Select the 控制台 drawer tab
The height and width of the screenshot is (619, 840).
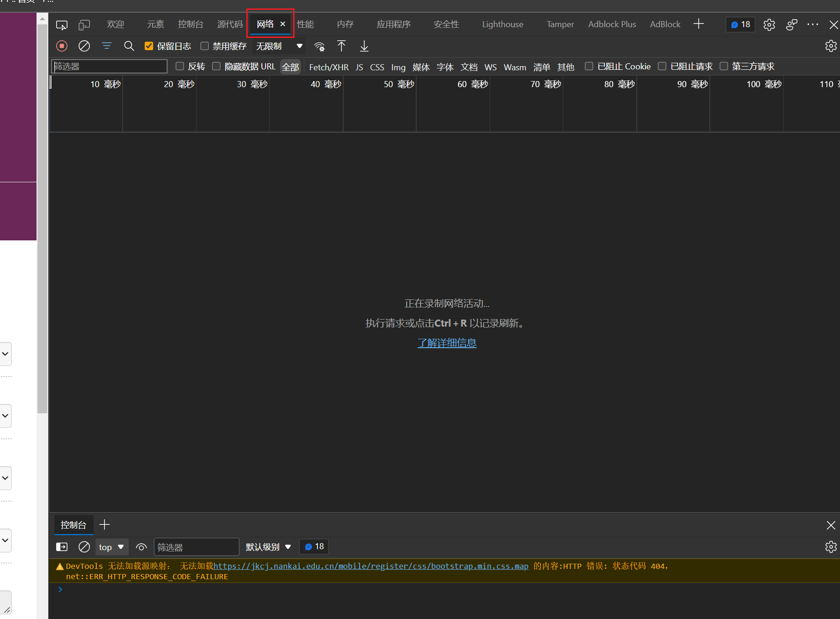tap(74, 525)
